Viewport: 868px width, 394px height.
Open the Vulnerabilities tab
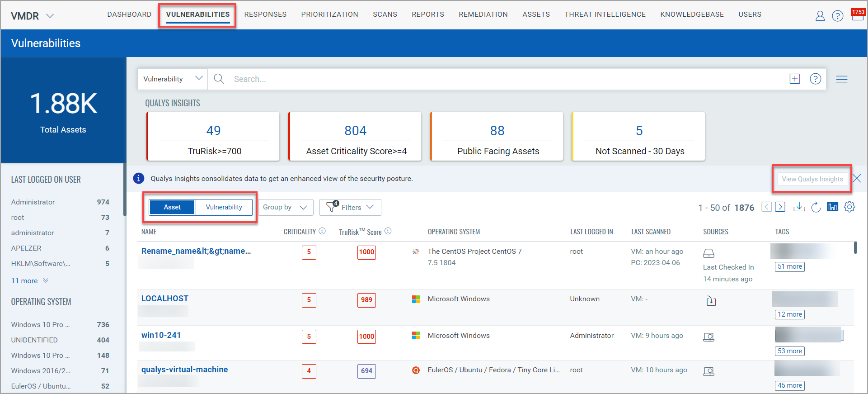pos(198,14)
